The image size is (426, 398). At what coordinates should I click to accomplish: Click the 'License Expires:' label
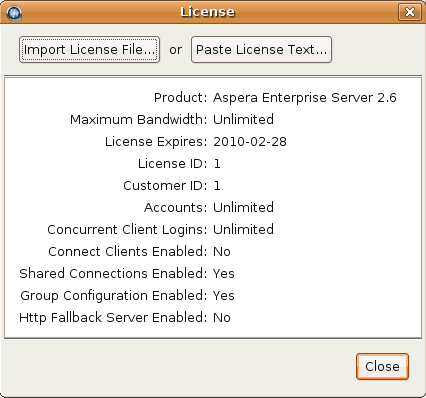click(x=156, y=142)
